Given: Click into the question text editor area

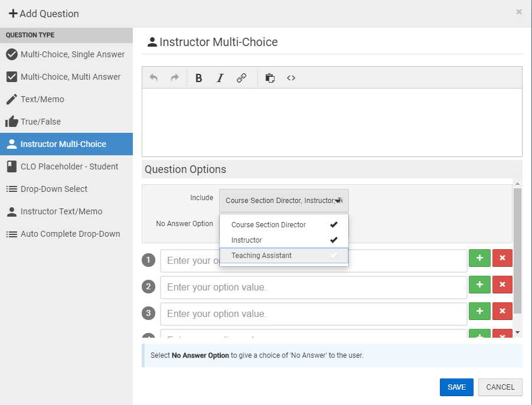Looking at the screenshot, I should tap(332, 122).
